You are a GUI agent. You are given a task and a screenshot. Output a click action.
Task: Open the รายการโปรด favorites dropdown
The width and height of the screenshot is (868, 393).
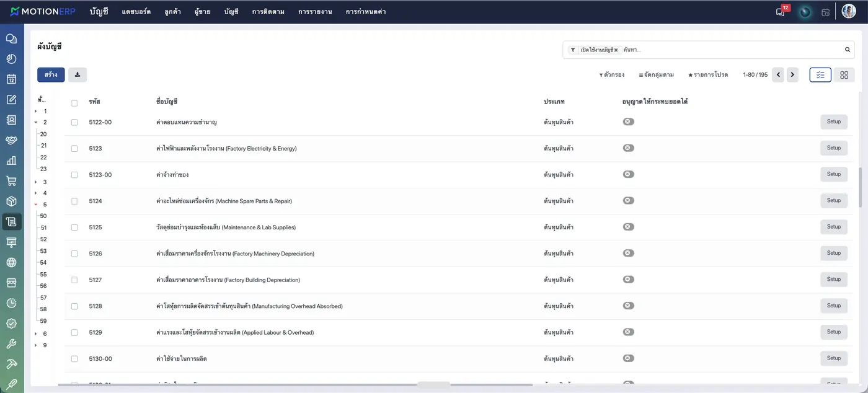[x=708, y=75]
